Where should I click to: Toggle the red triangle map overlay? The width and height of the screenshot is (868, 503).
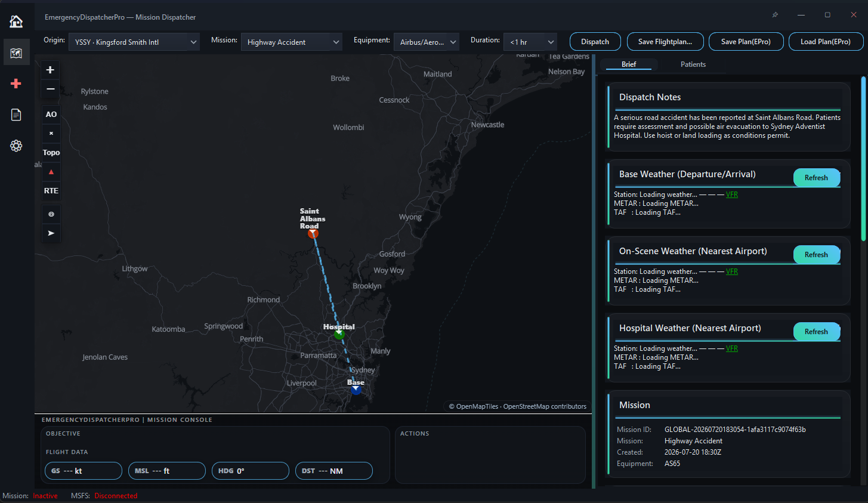[x=51, y=172]
